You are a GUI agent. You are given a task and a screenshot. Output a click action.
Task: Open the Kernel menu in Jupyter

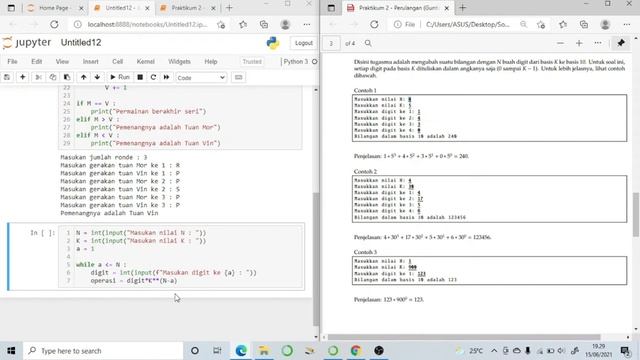point(146,62)
